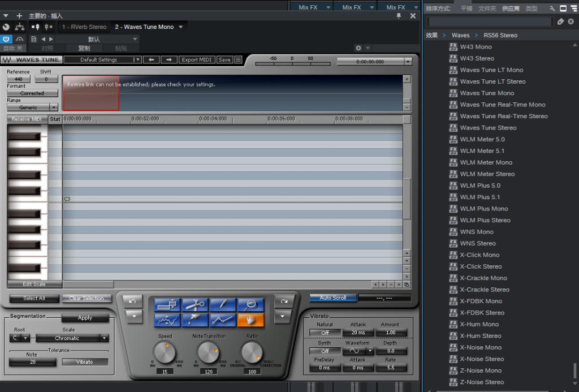Open the timecode format dropdown arrow
579x392 pixels.
(408, 62)
